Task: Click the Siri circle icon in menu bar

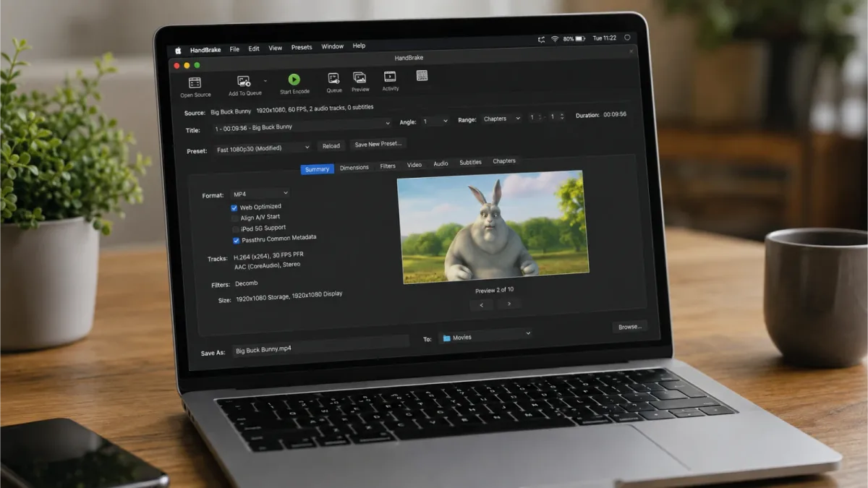Action: (626, 37)
